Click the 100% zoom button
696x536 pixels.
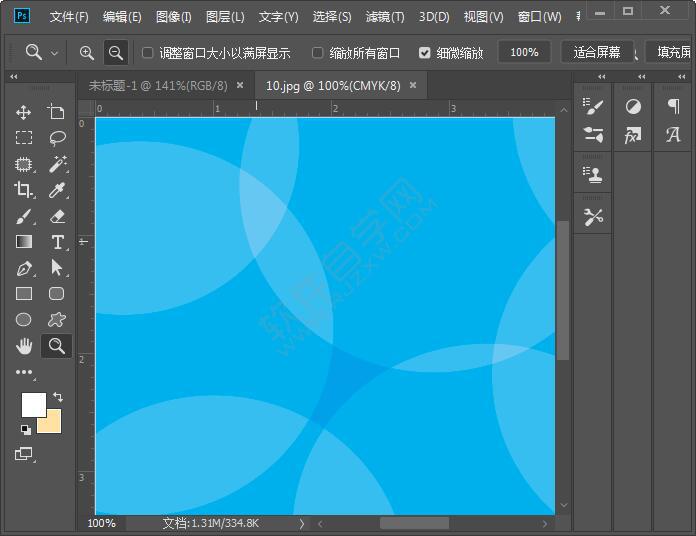tap(524, 52)
